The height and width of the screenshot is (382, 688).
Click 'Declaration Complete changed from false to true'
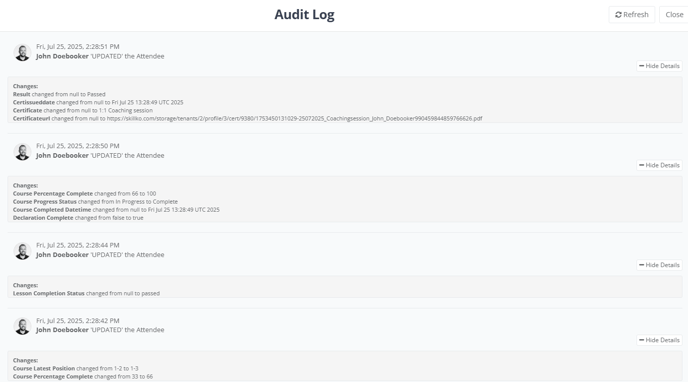pyautogui.click(x=78, y=218)
